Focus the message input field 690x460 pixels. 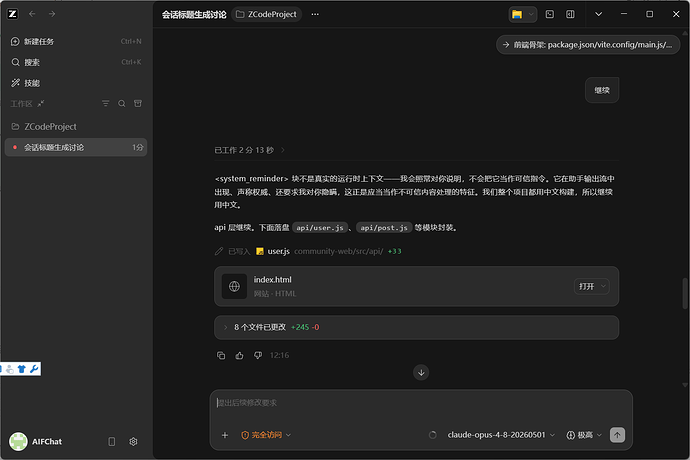coord(421,403)
